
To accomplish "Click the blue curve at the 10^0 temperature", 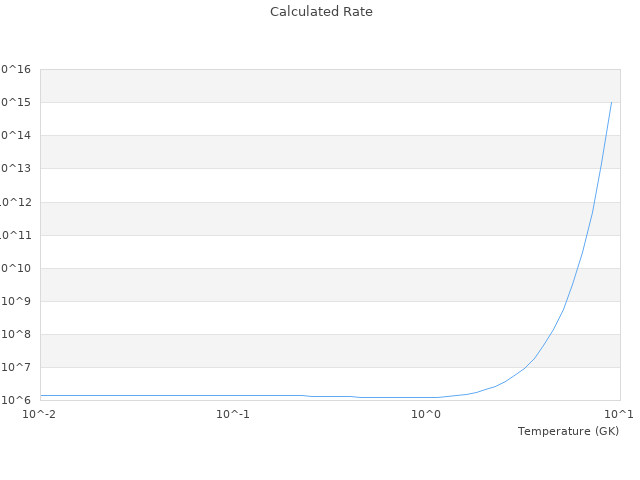I will 426,397.
